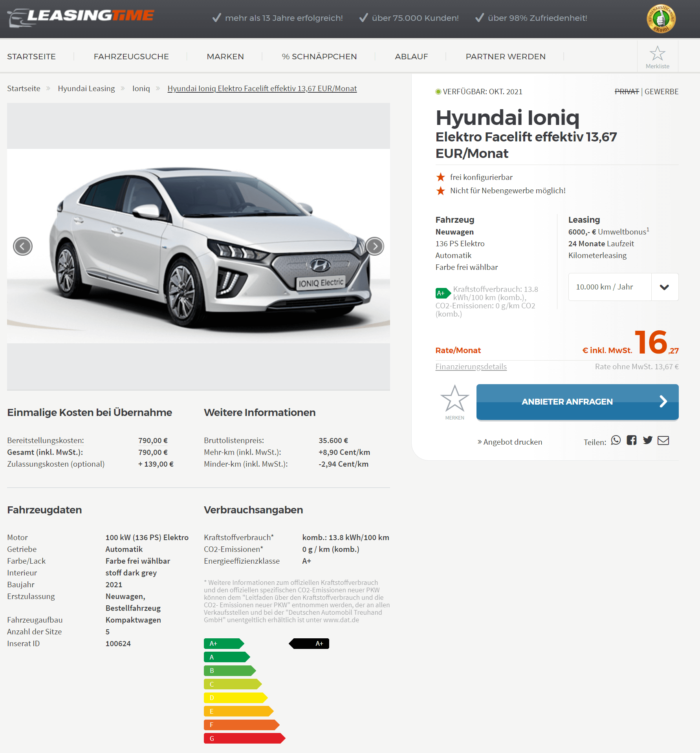Open Fahrzeugsuche menu item
Image resolution: width=700 pixels, height=753 pixels.
131,57
